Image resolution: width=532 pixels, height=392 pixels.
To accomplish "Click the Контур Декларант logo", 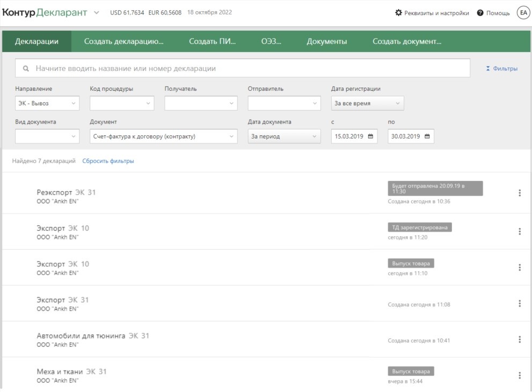I will (x=45, y=12).
